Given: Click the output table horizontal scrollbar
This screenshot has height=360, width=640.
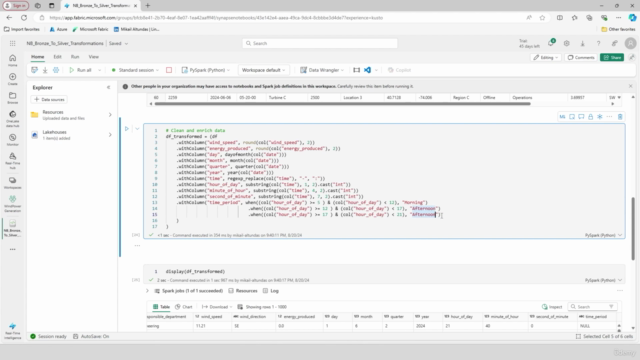Looking at the screenshot, I should [342, 104].
